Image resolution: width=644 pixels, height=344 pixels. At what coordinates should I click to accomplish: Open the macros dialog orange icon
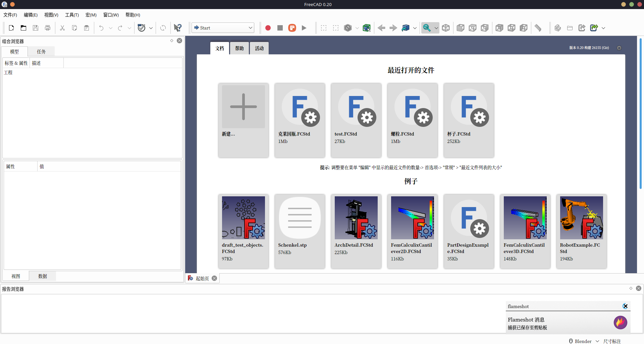pos(292,28)
